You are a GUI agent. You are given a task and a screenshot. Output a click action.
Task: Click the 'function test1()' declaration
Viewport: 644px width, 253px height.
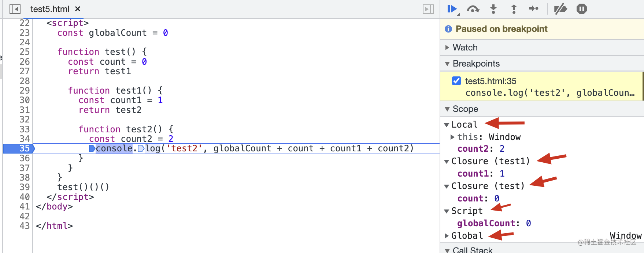coord(115,91)
